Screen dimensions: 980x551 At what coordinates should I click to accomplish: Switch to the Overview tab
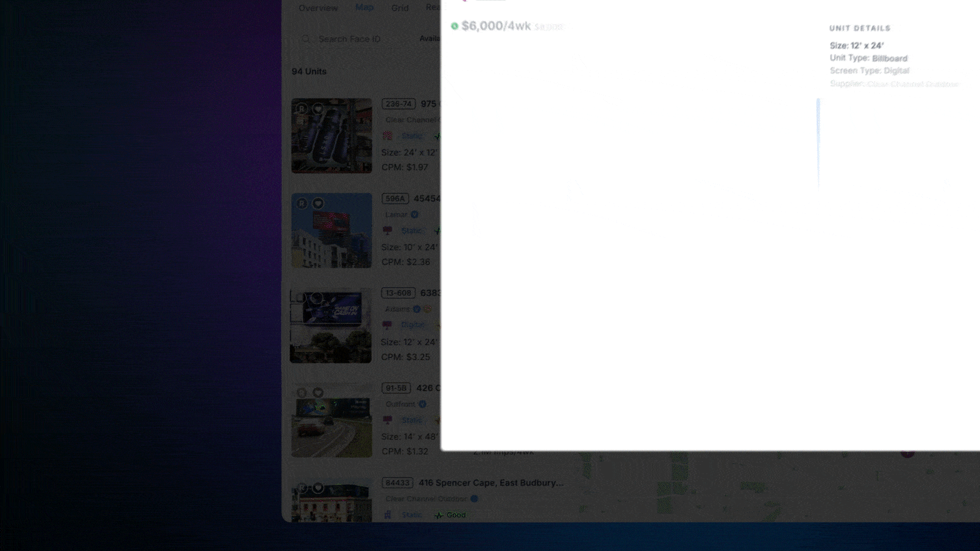coord(318,8)
